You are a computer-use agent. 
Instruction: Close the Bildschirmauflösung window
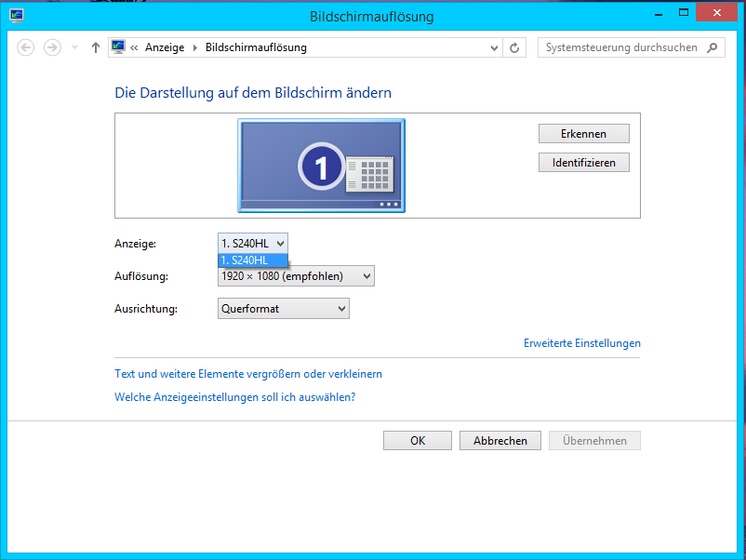click(x=716, y=13)
